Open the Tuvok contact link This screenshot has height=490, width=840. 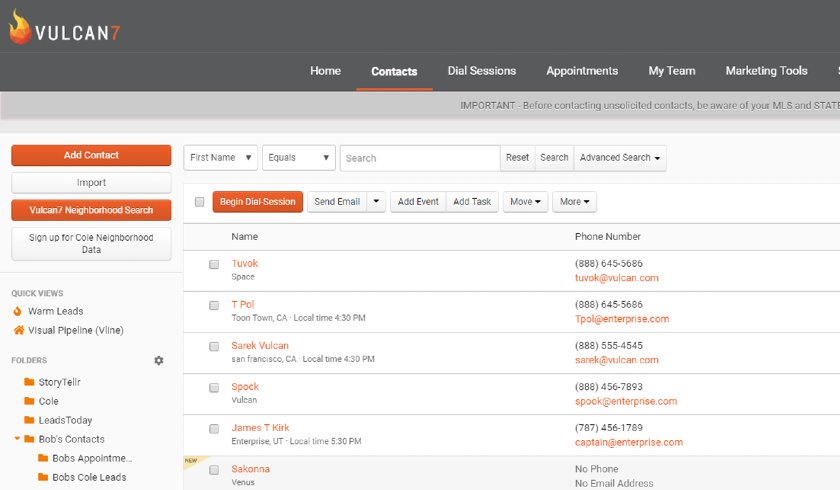[245, 263]
